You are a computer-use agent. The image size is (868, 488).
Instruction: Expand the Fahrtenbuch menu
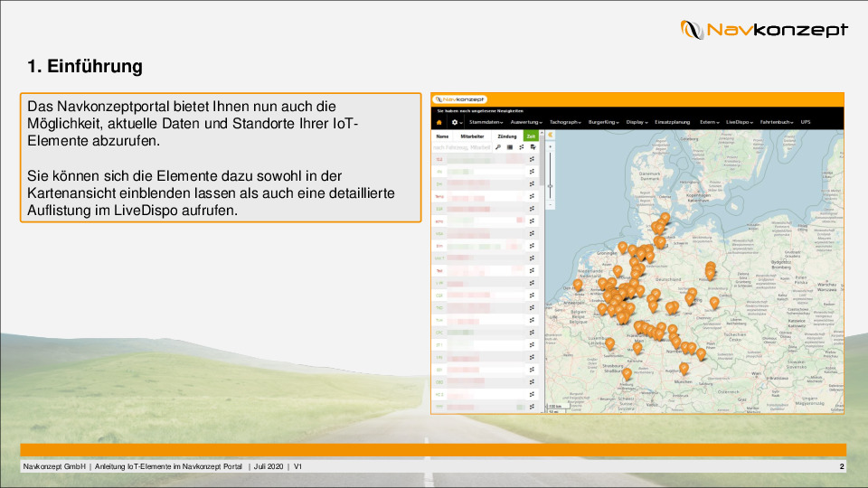point(776,122)
